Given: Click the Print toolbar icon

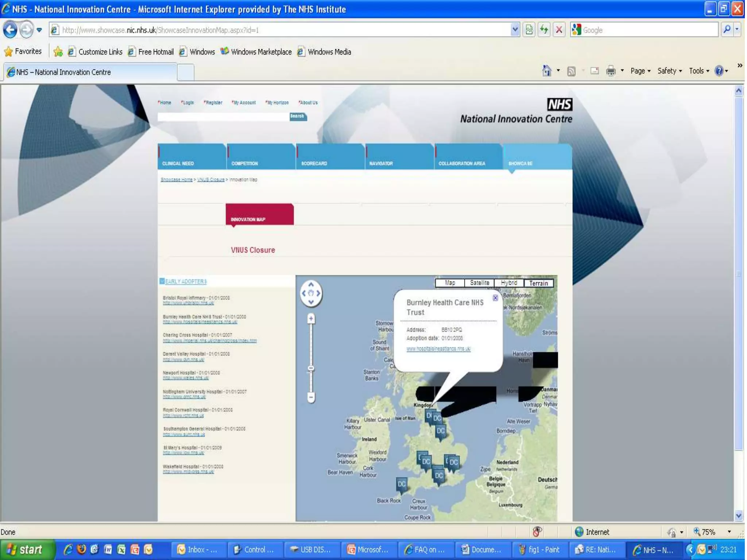Looking at the screenshot, I should tap(611, 71).
